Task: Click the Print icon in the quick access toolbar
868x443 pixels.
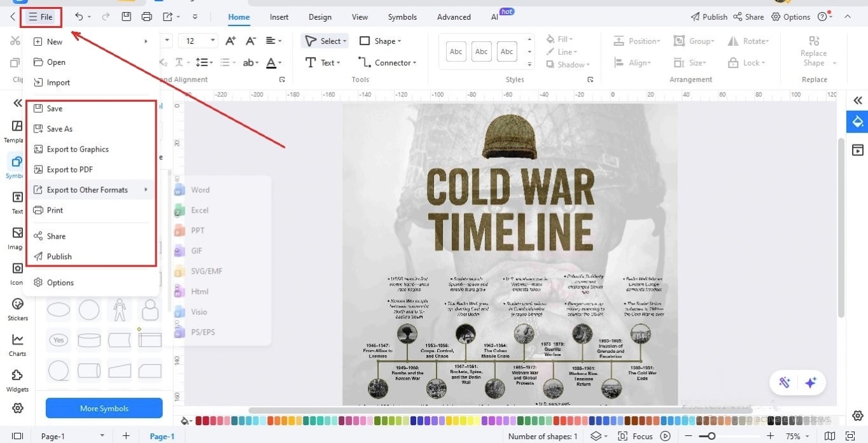Action: 147,17
